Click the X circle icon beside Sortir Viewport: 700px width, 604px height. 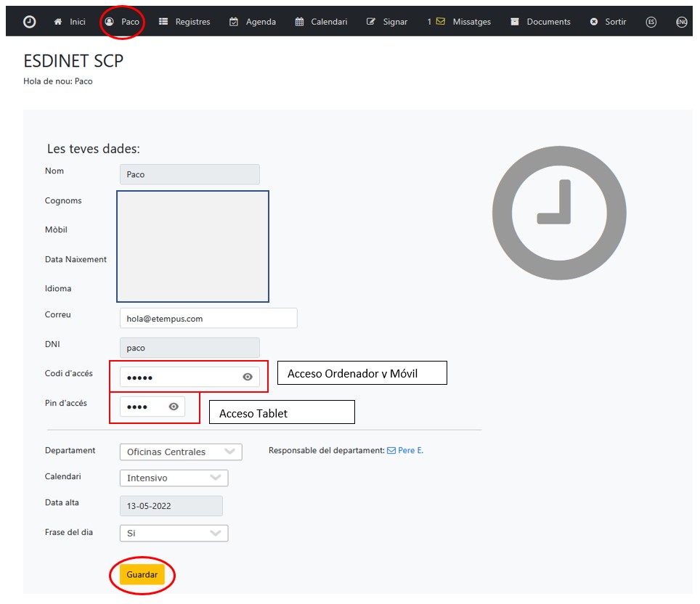(x=594, y=22)
